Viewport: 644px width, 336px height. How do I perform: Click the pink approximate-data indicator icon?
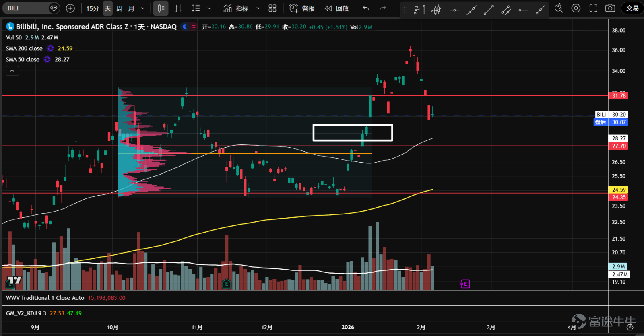(194, 27)
